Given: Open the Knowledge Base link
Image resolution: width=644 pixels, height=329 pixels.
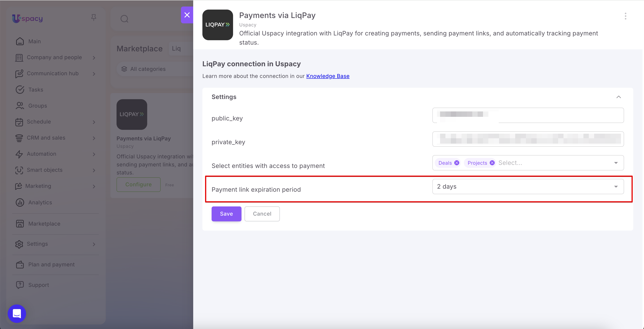Looking at the screenshot, I should (x=328, y=76).
